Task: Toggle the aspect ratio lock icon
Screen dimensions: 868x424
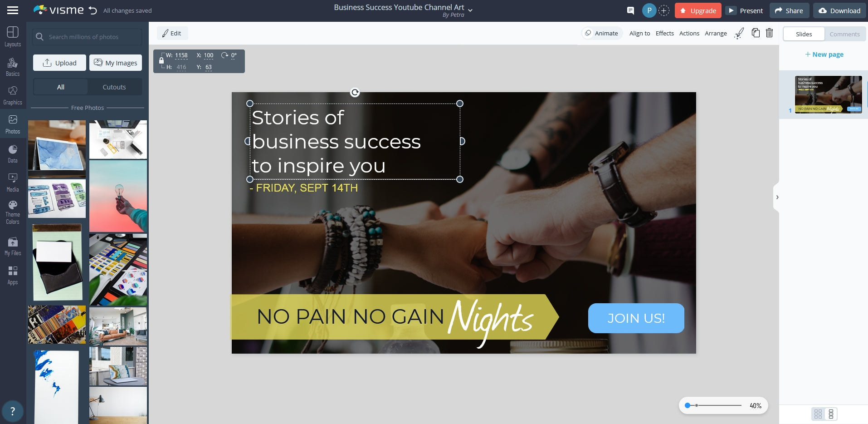Action: tap(161, 60)
